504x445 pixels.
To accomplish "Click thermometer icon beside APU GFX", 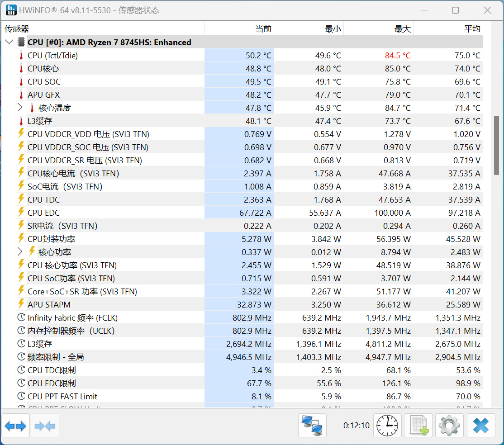I will 21,95.
